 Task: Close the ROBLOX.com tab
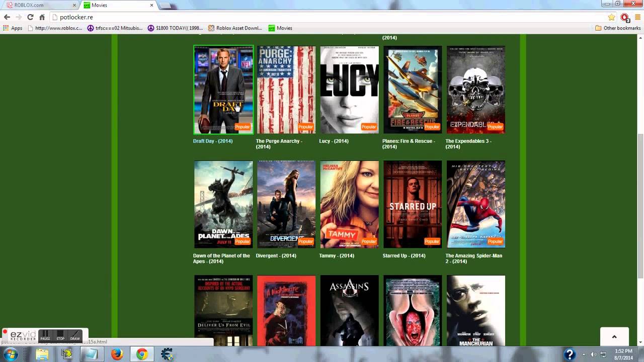pos(74,5)
